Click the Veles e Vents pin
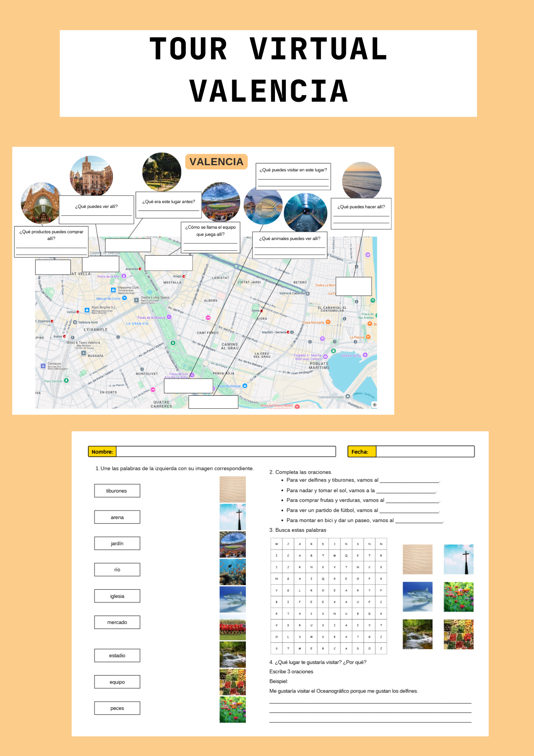The height and width of the screenshot is (756, 534). (x=365, y=355)
